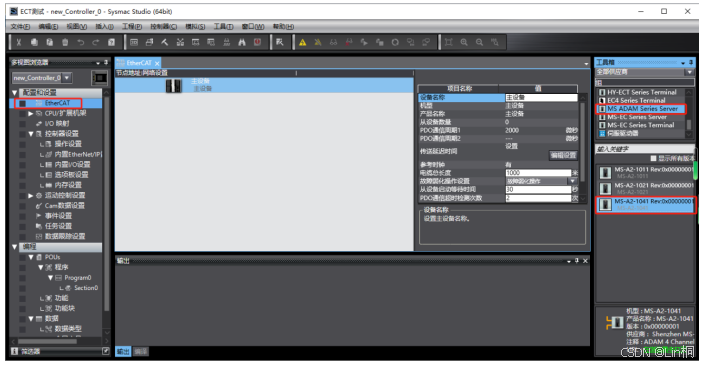The image size is (708, 366).
Task: Click the cable total length input field
Action: click(538, 173)
